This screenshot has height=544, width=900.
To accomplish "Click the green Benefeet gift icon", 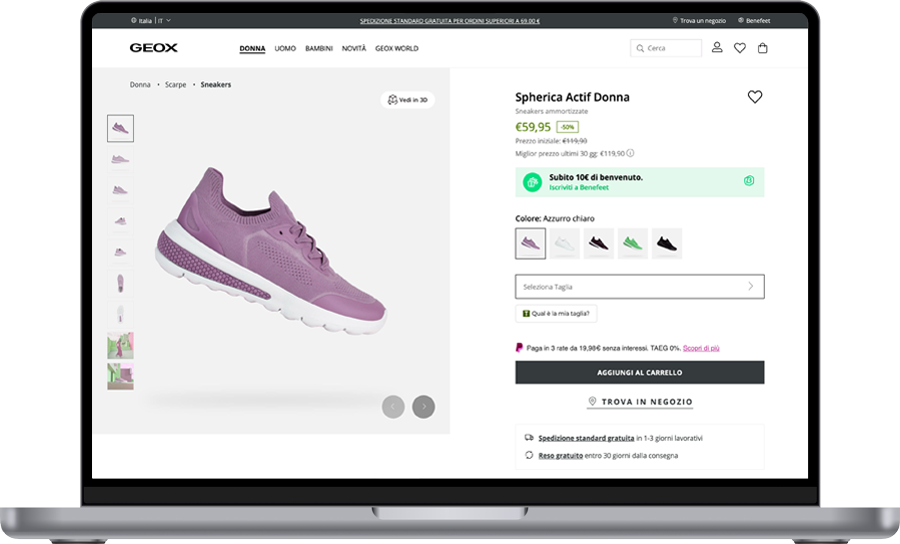I will (532, 182).
